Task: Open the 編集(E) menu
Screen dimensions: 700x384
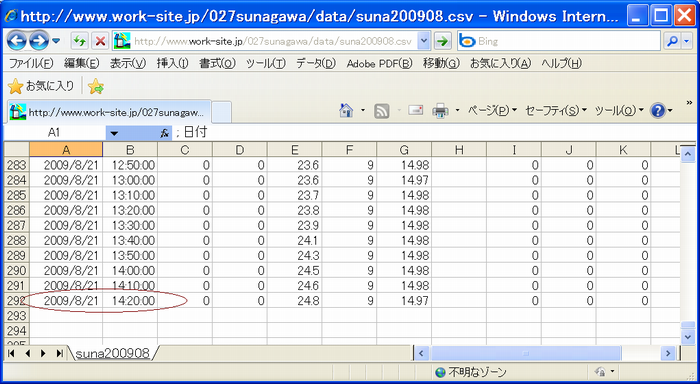Action: tap(81, 64)
